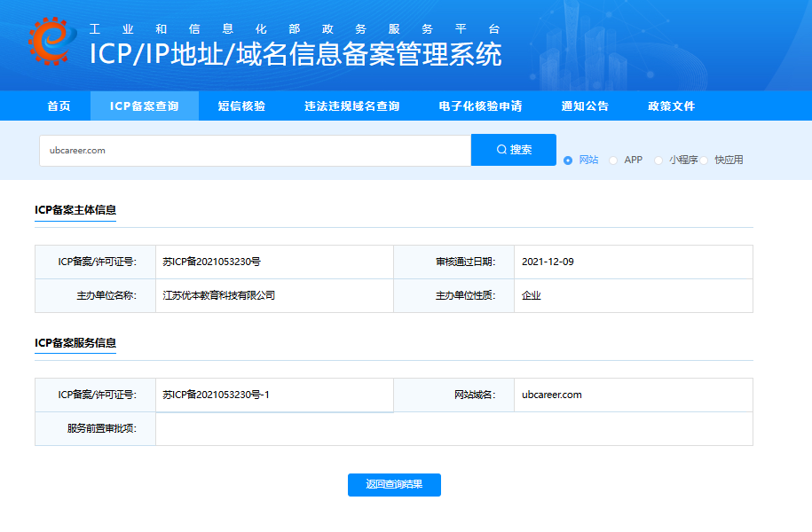Image resolution: width=812 pixels, height=532 pixels.
Task: Open 电子化核验申请 menu item
Action: (x=481, y=106)
